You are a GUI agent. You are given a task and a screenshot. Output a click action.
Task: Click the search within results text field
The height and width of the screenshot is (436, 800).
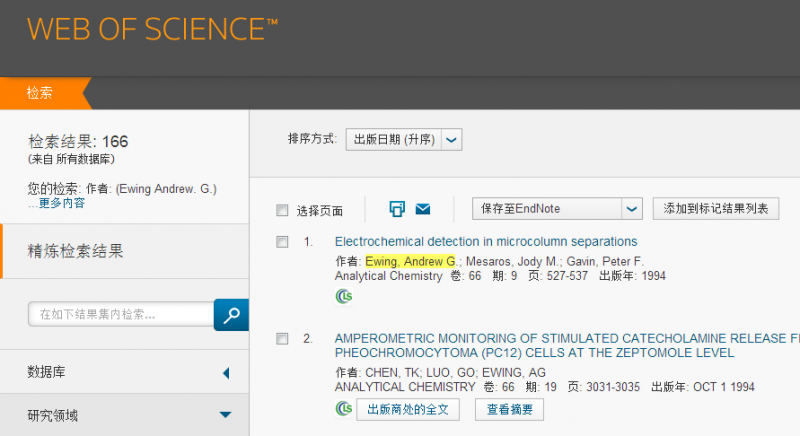pyautogui.click(x=120, y=314)
